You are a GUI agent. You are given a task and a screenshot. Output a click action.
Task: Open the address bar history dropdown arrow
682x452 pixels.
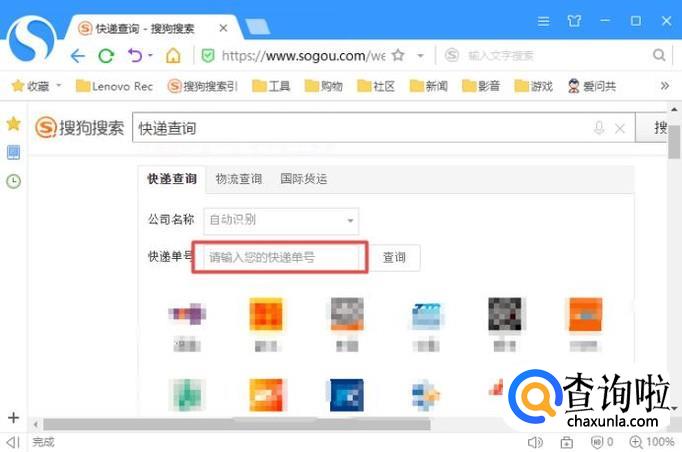coord(420,56)
